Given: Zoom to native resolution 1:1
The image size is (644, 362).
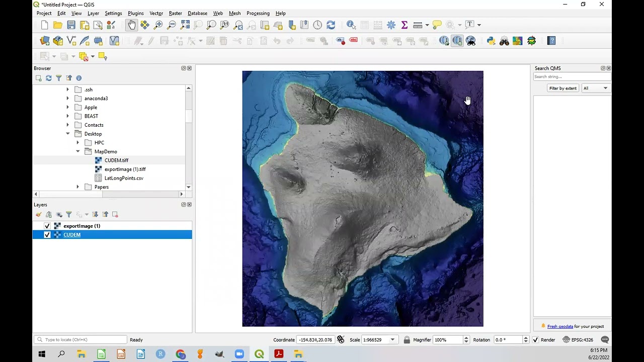Looking at the screenshot, I should coord(225,25).
